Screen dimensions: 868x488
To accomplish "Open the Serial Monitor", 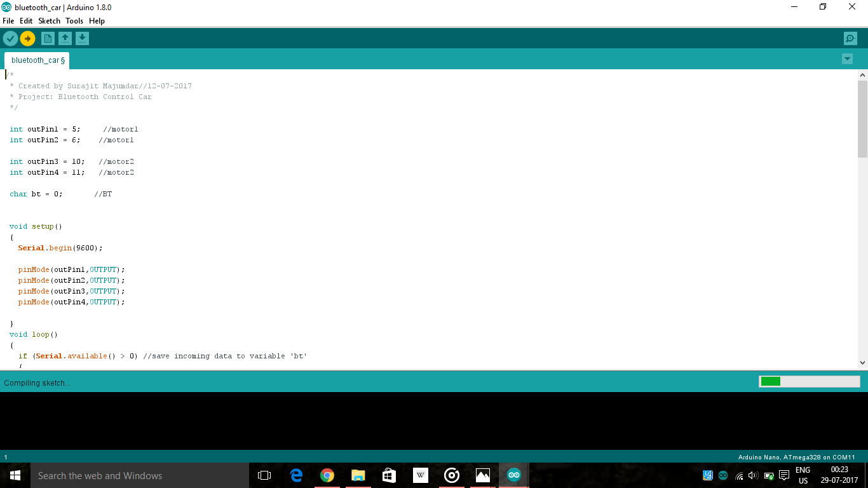I will [x=850, y=38].
